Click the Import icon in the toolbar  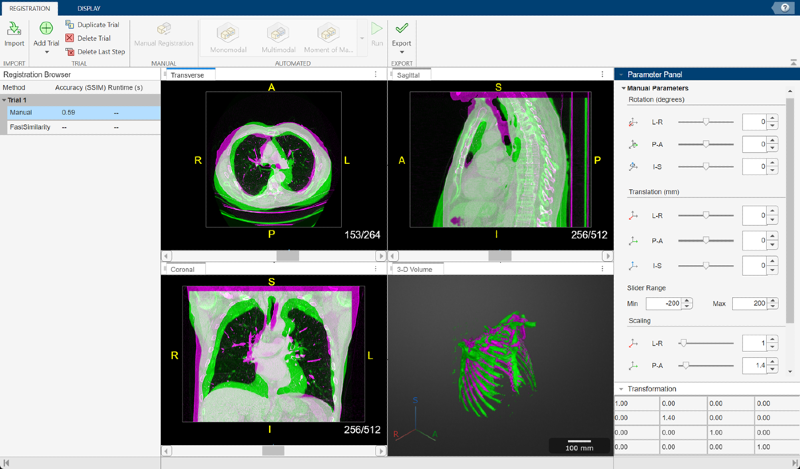tap(14, 30)
